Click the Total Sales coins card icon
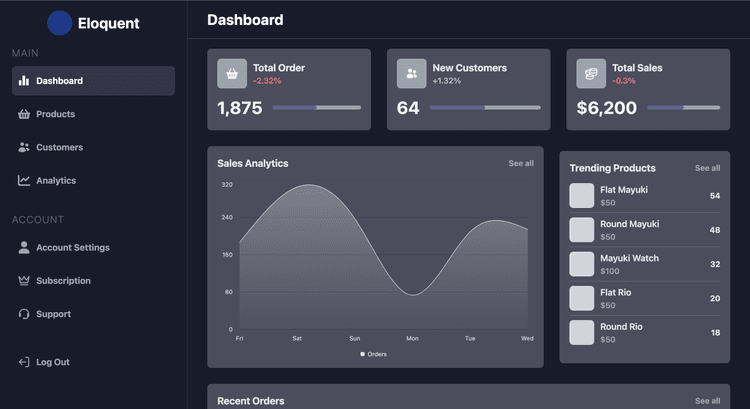Viewport: 750px width, 409px height. coord(591,73)
